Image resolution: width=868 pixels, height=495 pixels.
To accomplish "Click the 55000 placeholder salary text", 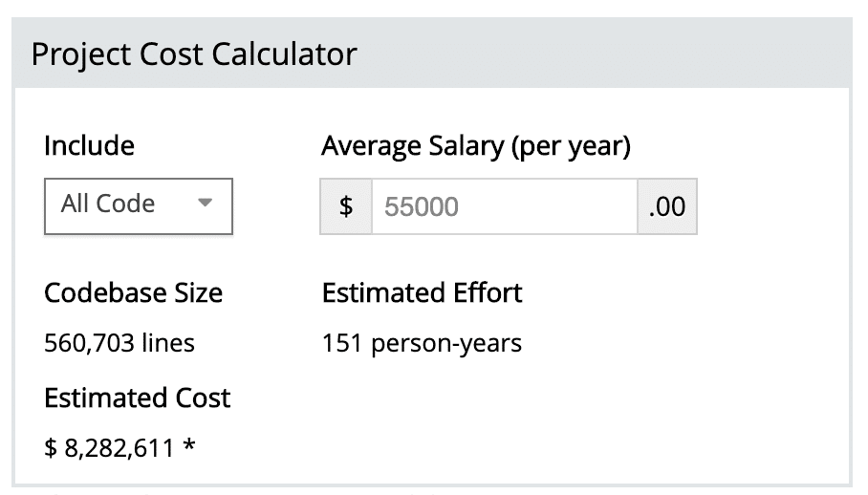I will [x=422, y=206].
